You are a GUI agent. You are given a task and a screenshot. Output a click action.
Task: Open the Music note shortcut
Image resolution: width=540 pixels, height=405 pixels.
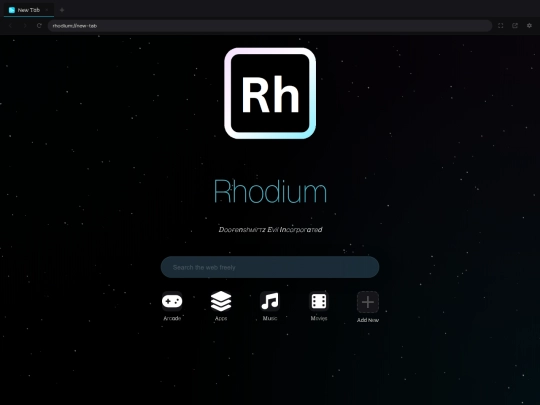click(270, 301)
